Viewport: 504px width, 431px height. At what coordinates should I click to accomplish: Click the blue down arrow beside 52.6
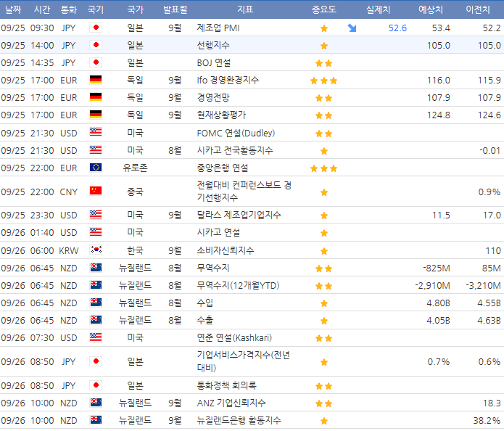[x=352, y=28]
